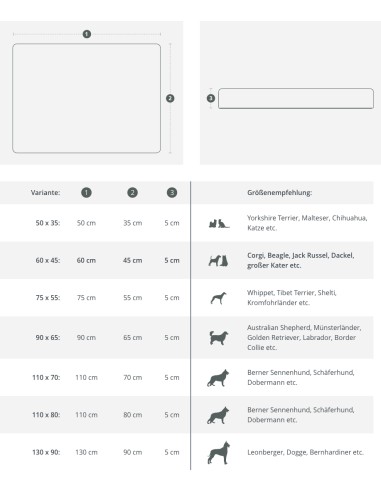
Task: Click the Variante header label
Action: click(46, 193)
